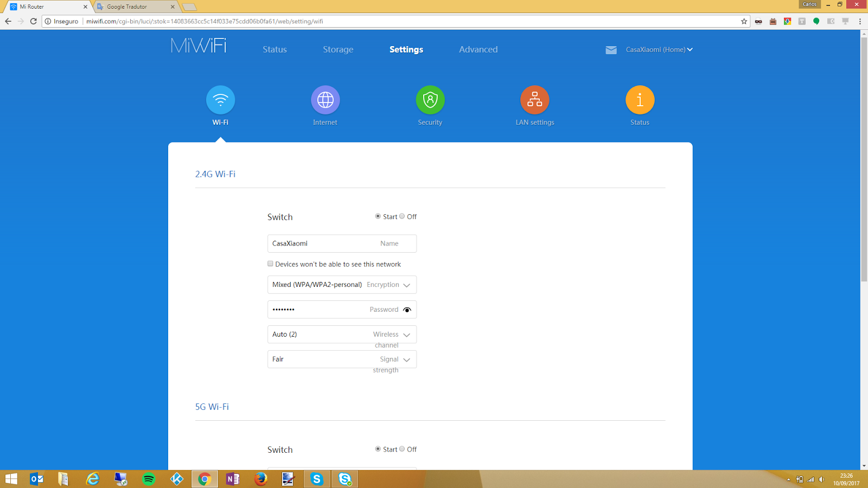Viewport: 868px width, 488px height.
Task: Click the scrollbar down arrow
Action: point(864,466)
